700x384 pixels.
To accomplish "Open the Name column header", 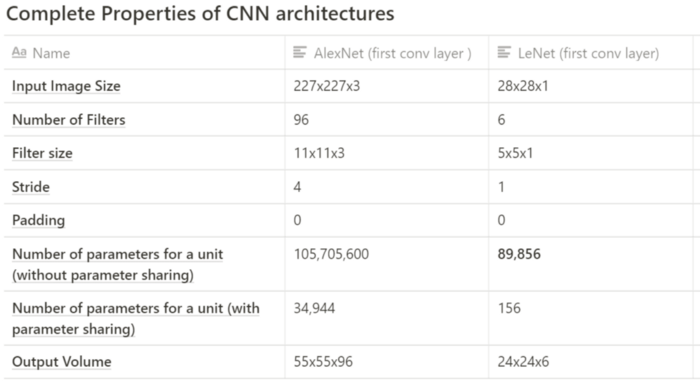I will pyautogui.click(x=145, y=53).
